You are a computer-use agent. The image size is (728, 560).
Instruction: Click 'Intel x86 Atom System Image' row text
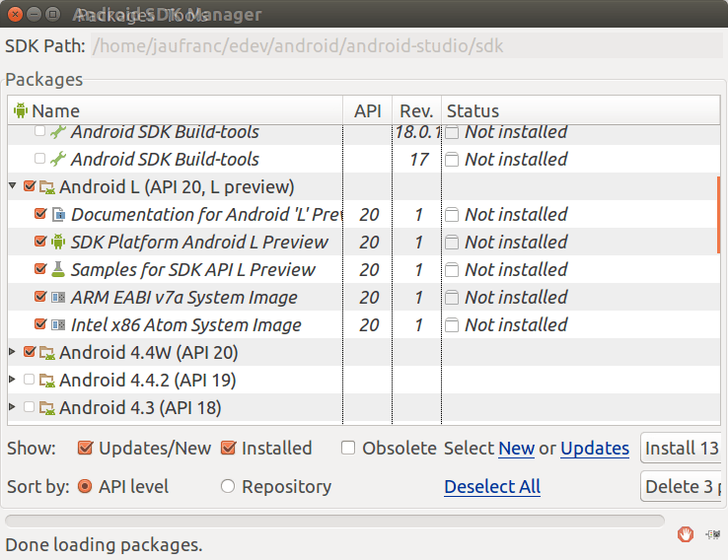(x=185, y=324)
